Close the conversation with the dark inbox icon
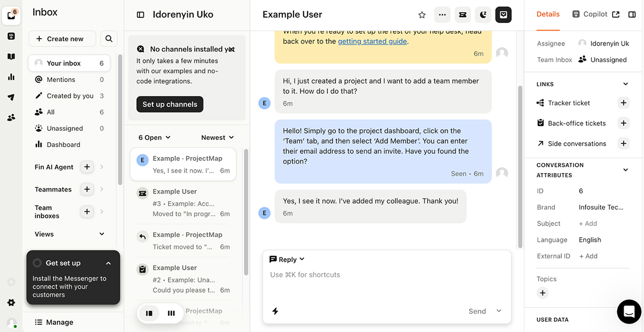 [x=503, y=14]
